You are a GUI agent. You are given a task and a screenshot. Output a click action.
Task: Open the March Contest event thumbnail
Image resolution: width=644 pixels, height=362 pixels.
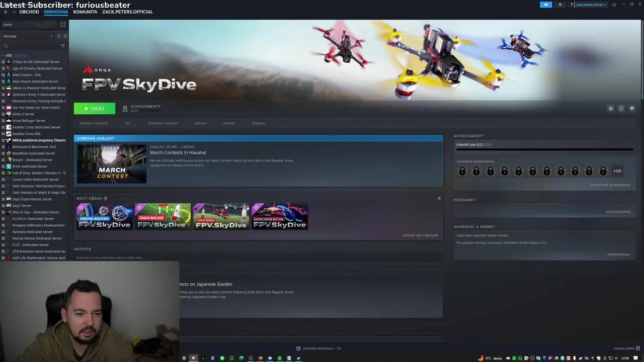[112, 164]
